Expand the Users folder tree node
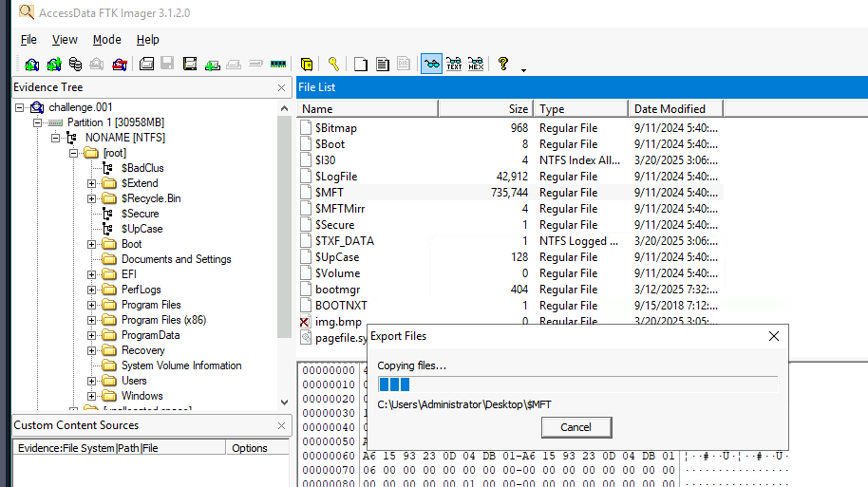Screen dimensions: 868x487 [x=92, y=381]
